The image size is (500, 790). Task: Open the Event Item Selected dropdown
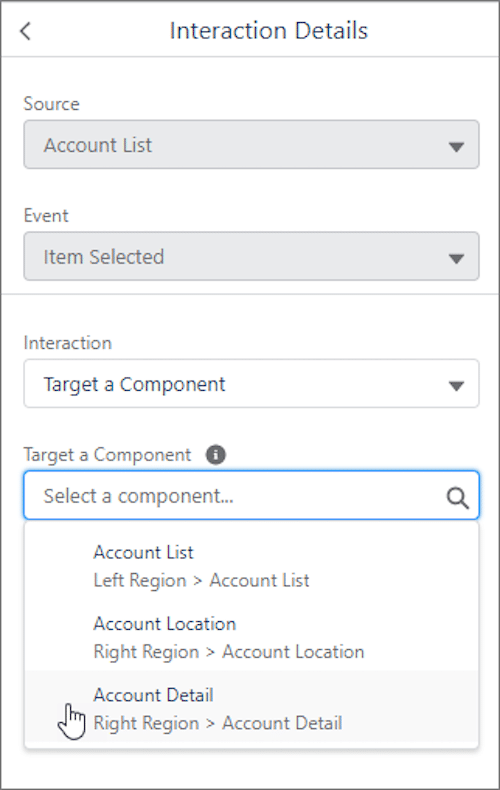[x=252, y=256]
